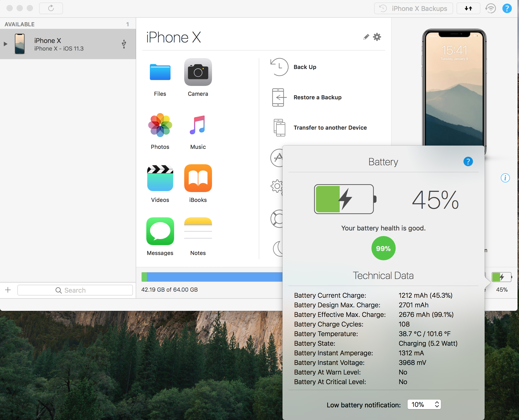Click the Restore a Backup label

click(x=317, y=97)
